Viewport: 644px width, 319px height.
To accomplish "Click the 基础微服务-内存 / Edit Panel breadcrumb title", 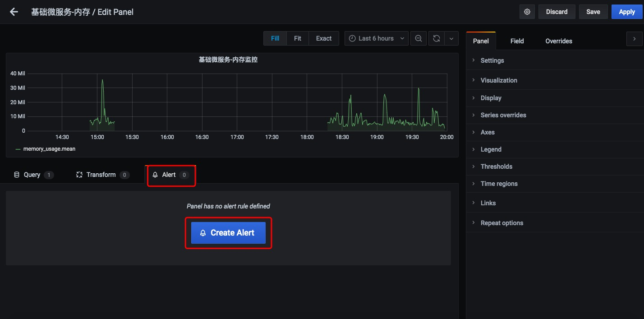I will (82, 12).
